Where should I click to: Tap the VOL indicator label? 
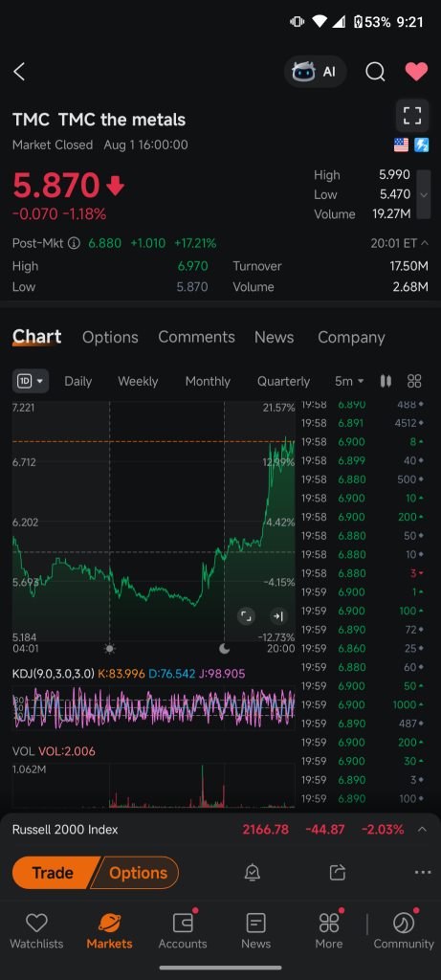(24, 751)
